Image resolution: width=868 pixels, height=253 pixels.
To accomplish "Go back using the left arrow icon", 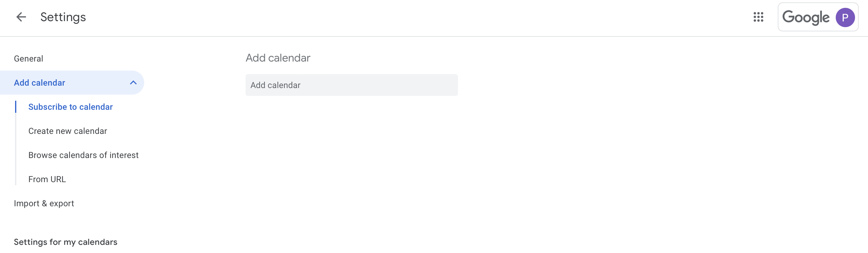I will click(x=21, y=17).
